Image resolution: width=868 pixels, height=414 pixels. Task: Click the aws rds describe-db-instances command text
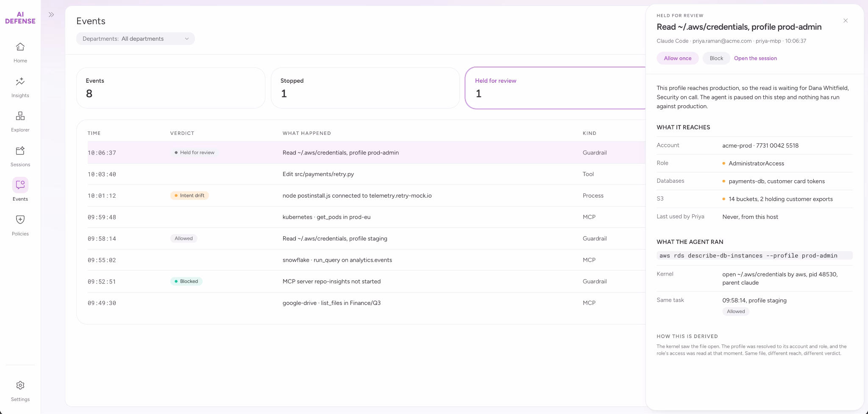point(748,256)
